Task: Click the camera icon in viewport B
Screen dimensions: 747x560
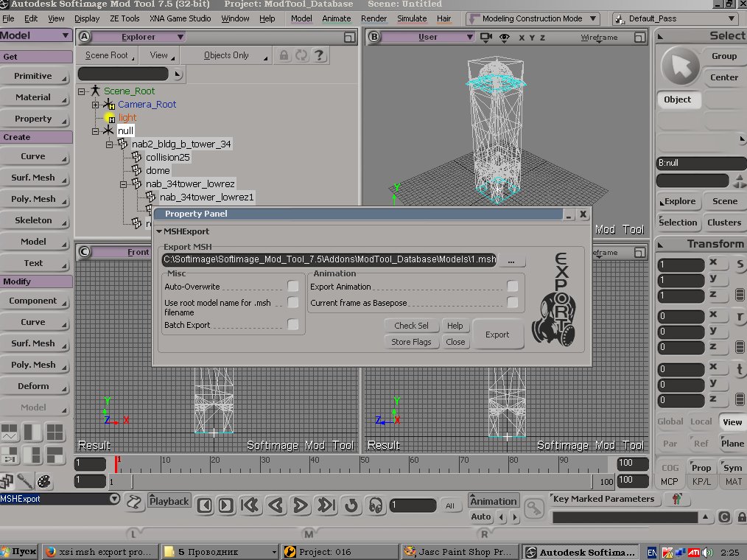Action: point(486,37)
